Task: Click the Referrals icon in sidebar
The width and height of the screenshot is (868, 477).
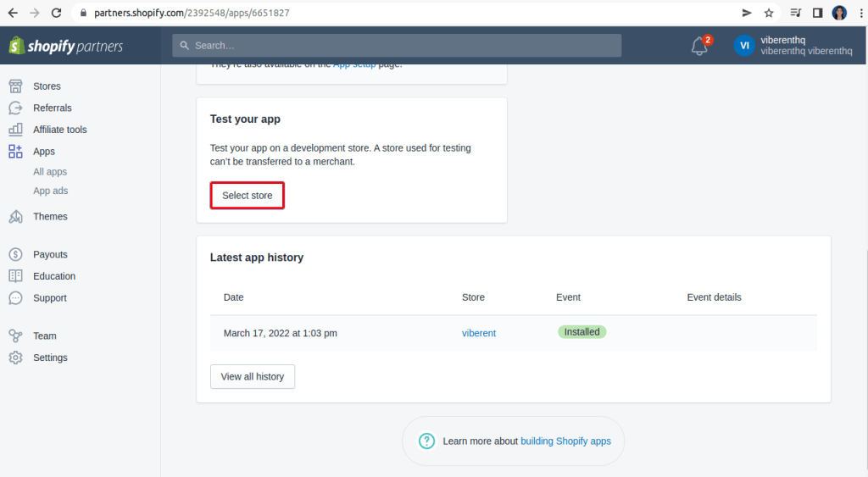Action: click(15, 108)
